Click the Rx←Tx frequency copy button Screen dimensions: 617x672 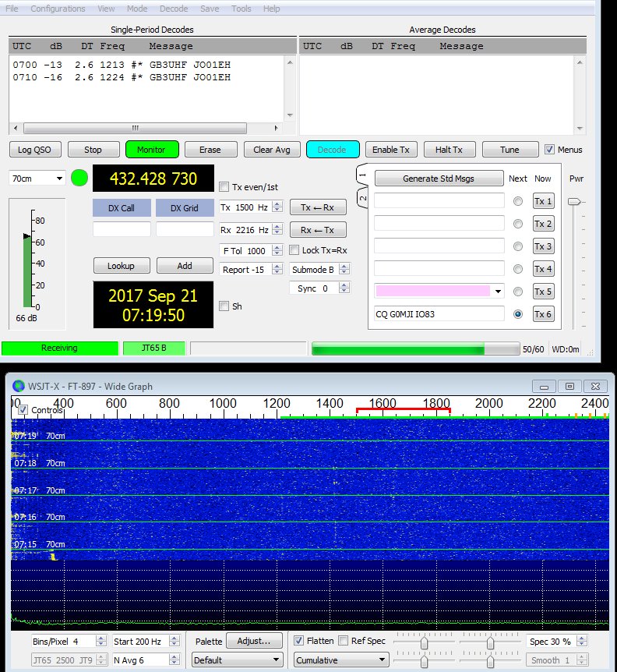[318, 230]
